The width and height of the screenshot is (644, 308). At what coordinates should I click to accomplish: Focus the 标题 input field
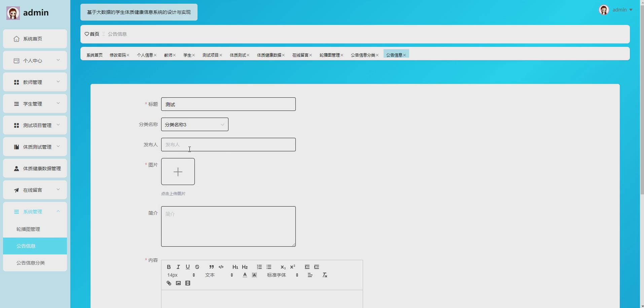click(228, 104)
